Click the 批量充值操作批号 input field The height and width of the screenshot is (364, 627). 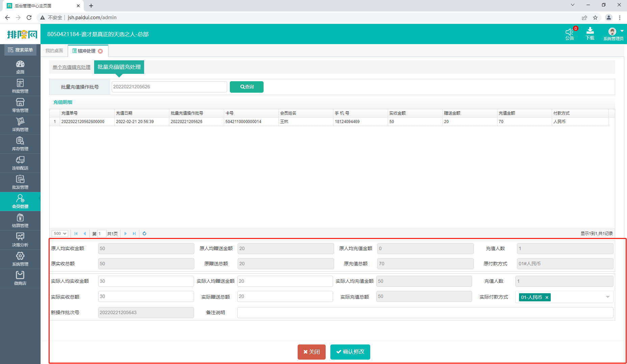[x=169, y=87]
